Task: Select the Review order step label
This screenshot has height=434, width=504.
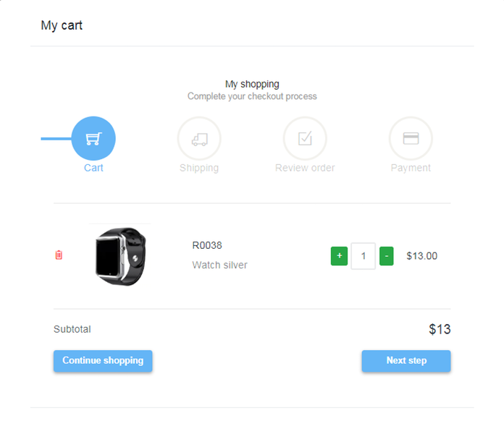Action: (305, 168)
